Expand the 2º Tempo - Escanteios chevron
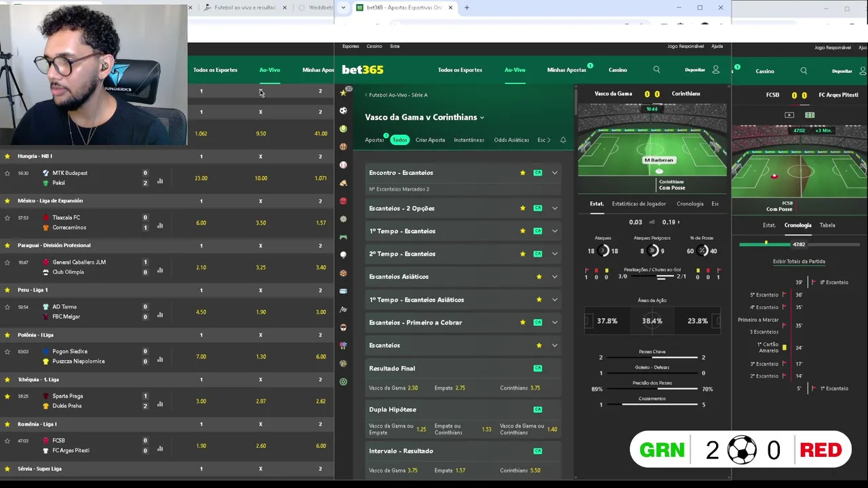 point(555,253)
